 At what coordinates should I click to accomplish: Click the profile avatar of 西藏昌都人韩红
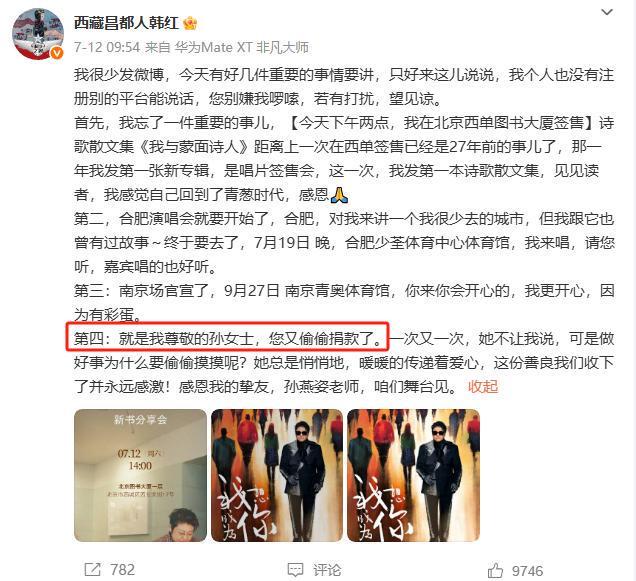tap(38, 34)
